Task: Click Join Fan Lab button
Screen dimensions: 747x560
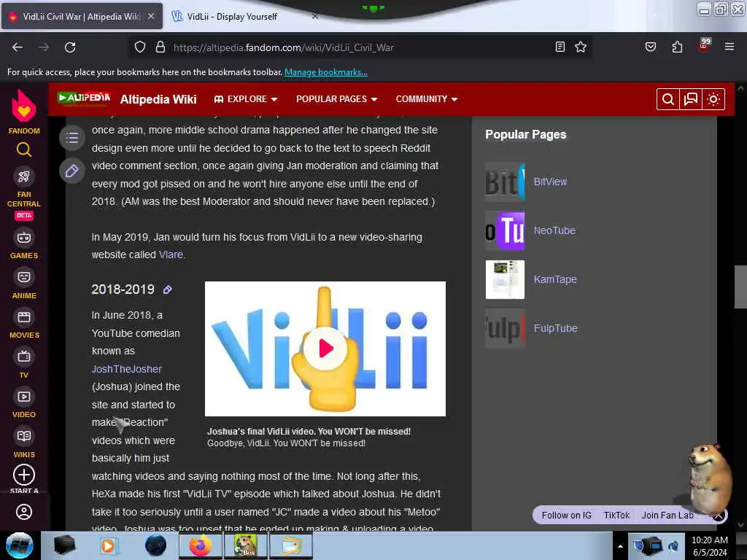Action: pos(667,516)
